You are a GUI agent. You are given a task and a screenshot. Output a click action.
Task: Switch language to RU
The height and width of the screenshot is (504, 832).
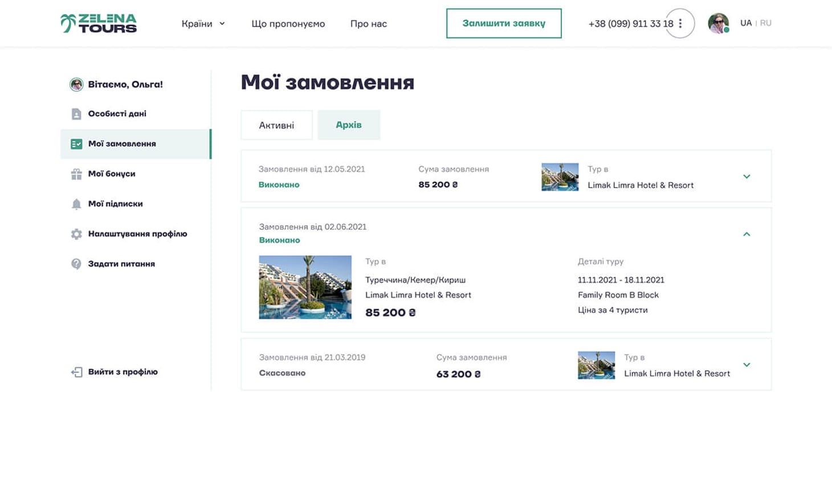click(x=766, y=23)
